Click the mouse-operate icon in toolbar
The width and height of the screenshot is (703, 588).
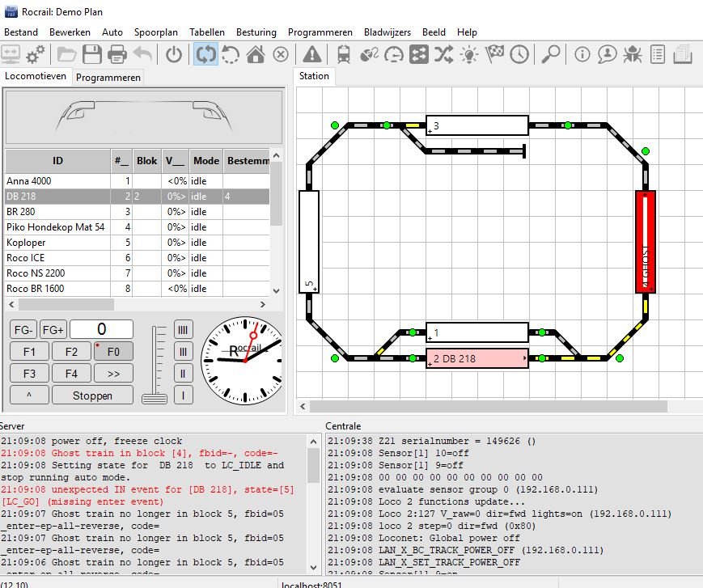[x=370, y=55]
